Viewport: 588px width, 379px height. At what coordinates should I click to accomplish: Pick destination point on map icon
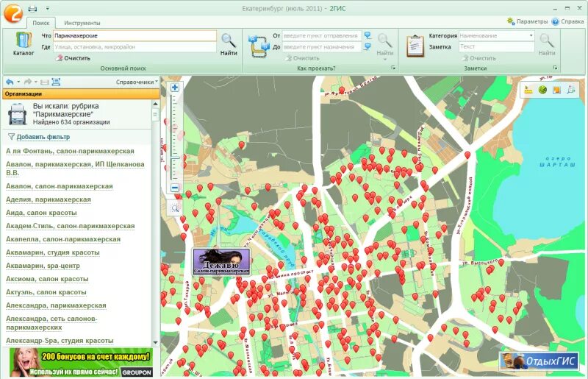click(368, 47)
